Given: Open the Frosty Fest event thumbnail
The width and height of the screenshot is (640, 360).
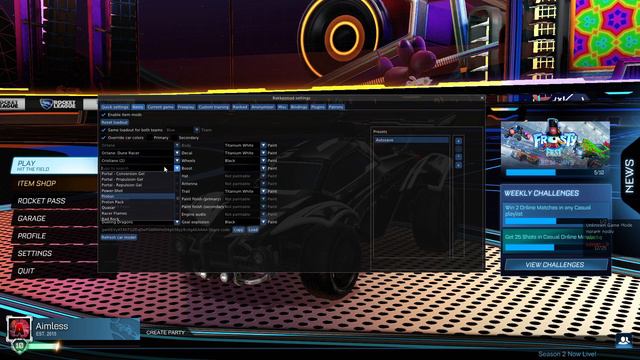Looking at the screenshot, I should (556, 144).
